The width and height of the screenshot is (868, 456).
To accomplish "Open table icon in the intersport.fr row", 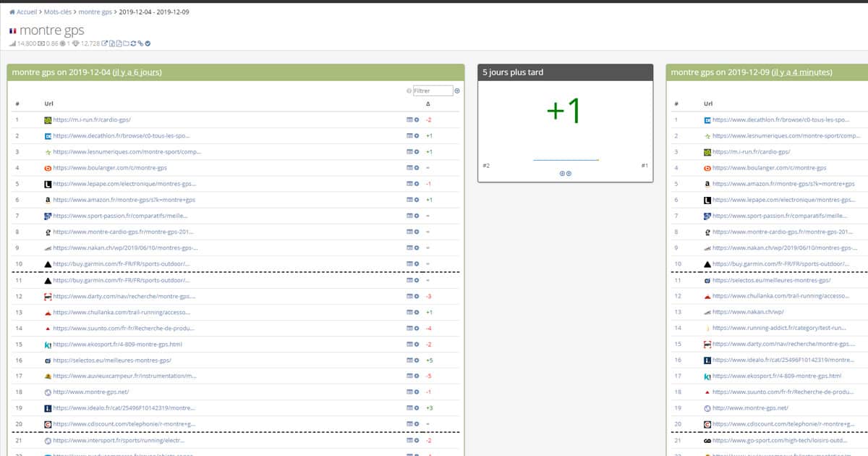I will click(x=409, y=440).
